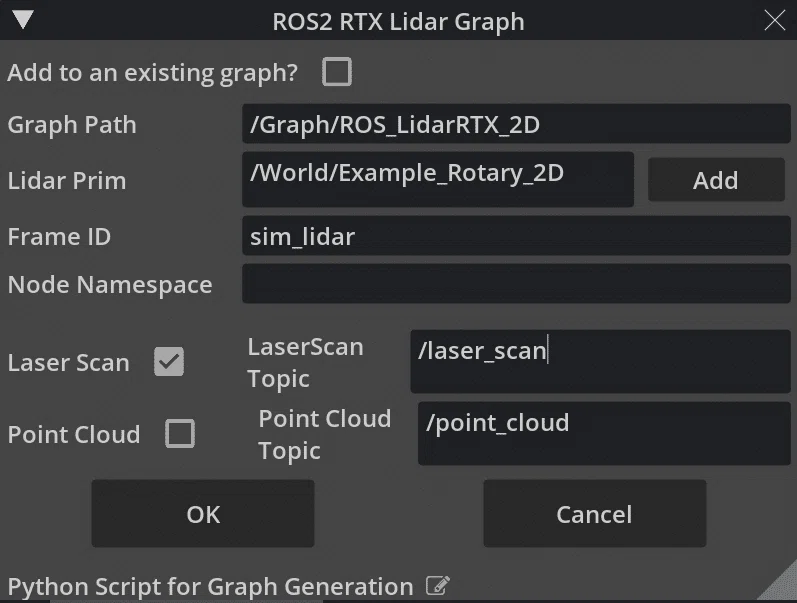Close the ROS2 RTX Lidar Graph dialog
Image resolution: width=797 pixels, height=603 pixels.
coord(775,20)
